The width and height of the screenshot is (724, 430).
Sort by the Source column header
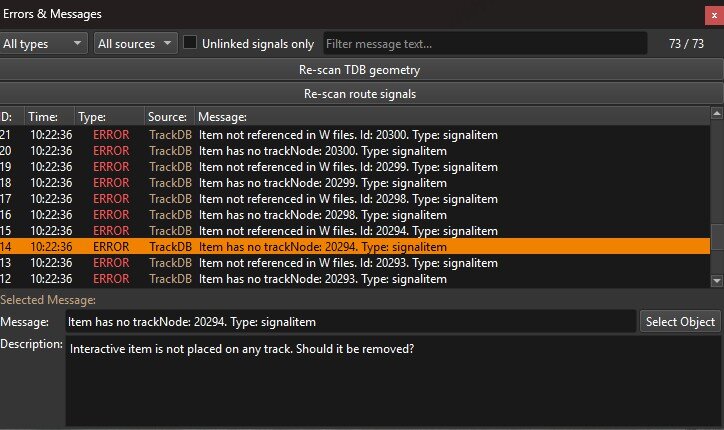pyautogui.click(x=169, y=116)
